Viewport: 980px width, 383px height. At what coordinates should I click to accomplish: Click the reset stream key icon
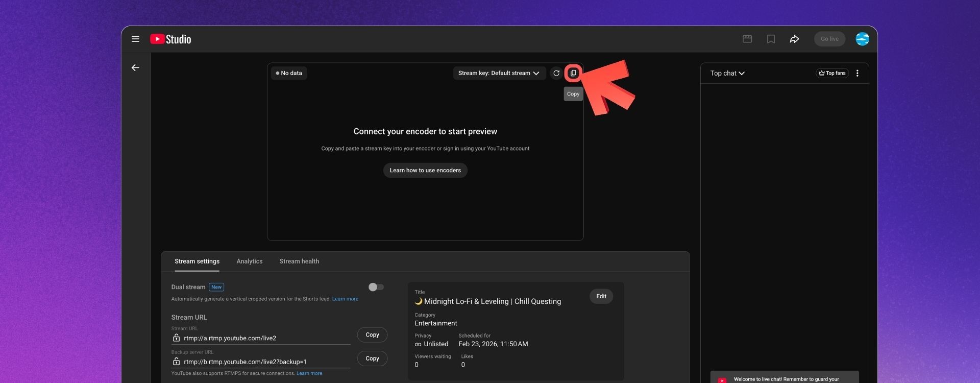[556, 73]
